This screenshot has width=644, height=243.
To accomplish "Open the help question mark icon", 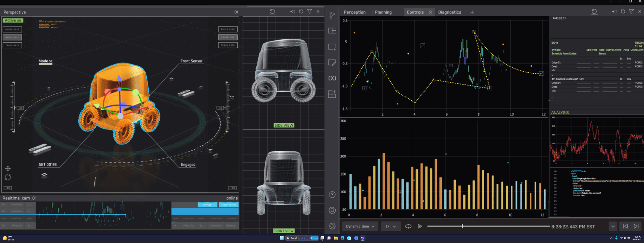I will (x=332, y=195).
